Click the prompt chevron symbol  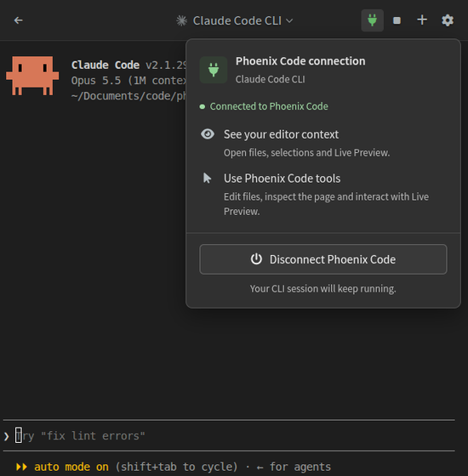coord(7,437)
